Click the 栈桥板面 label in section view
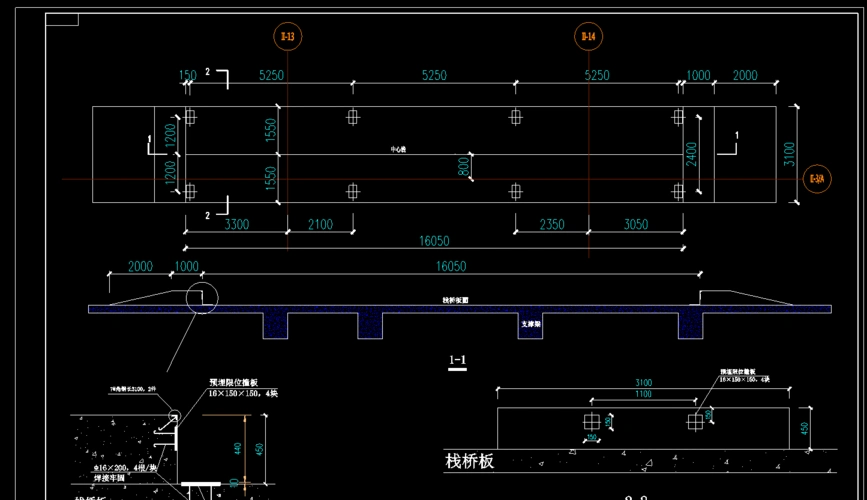Viewport: 867px width, 500px height. (x=455, y=299)
